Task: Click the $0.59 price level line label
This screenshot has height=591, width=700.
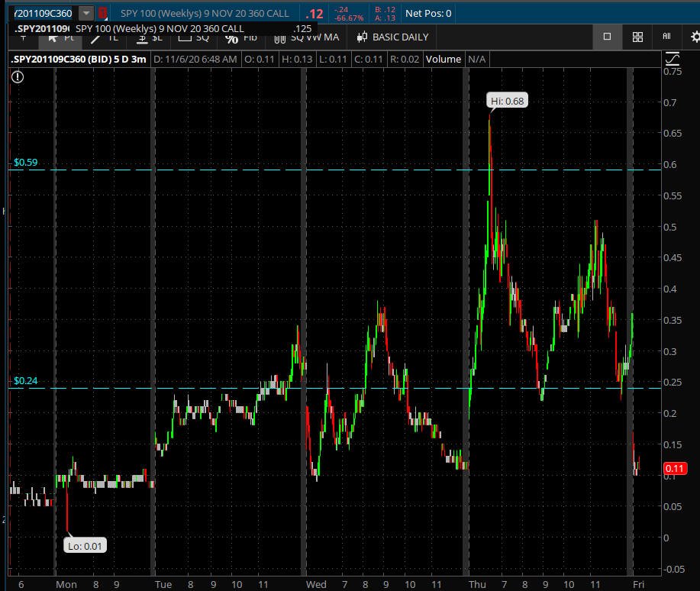Action: pyautogui.click(x=25, y=163)
